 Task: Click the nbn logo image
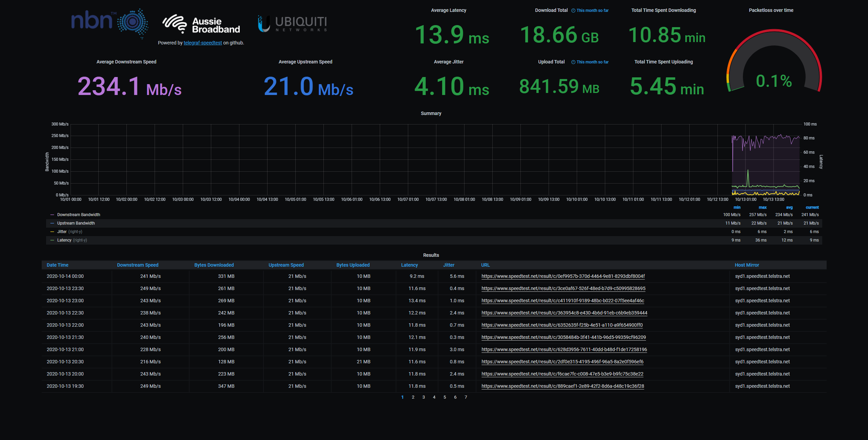click(109, 23)
